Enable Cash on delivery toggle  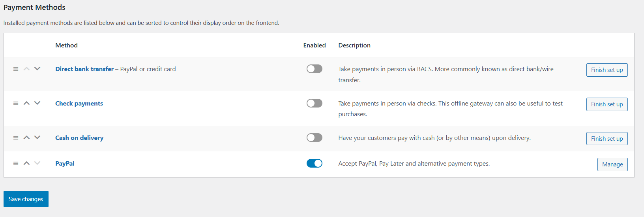pyautogui.click(x=315, y=138)
